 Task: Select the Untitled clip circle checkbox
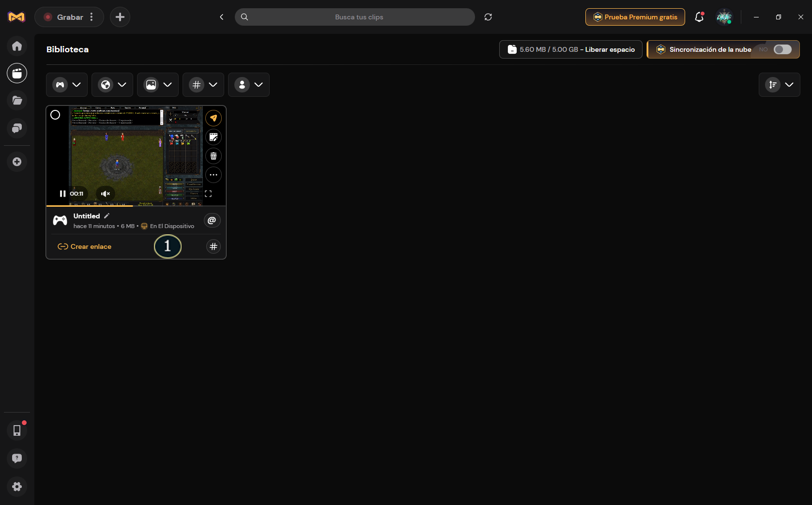(x=55, y=115)
